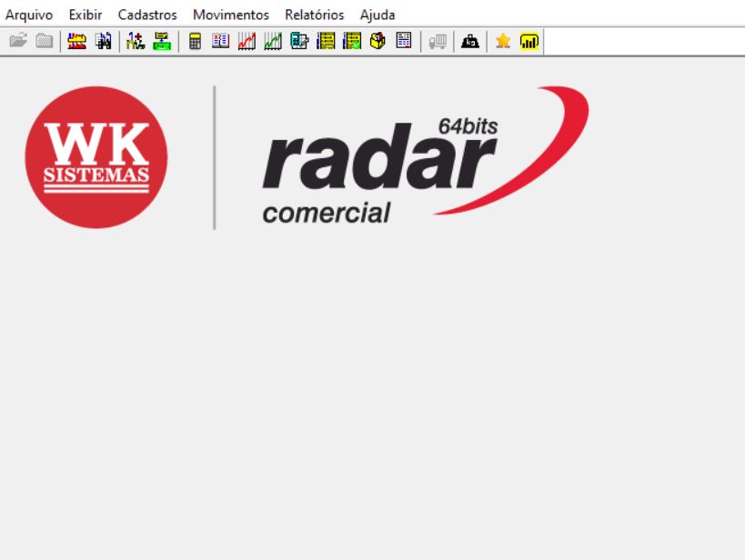Click the yellow package box icon
Viewport: 745px width, 560px height.
click(x=378, y=41)
